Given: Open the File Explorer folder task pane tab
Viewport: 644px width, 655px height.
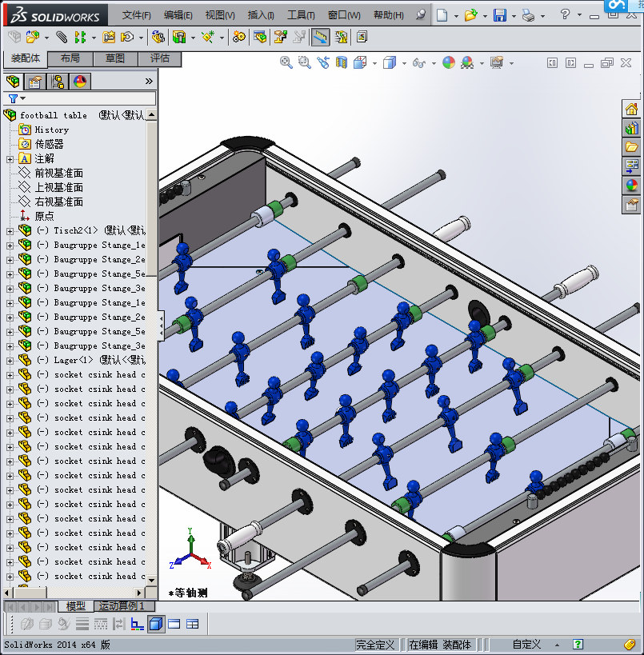Looking at the screenshot, I should (632, 146).
